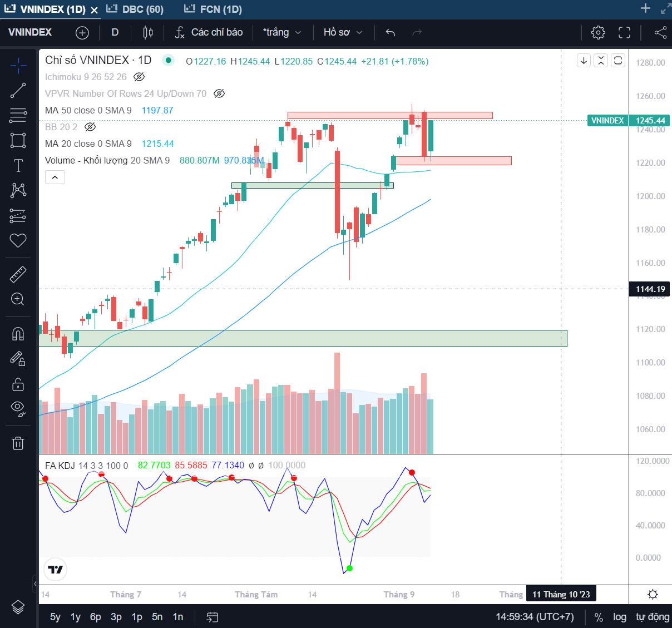Click the share chart icon

point(660,33)
